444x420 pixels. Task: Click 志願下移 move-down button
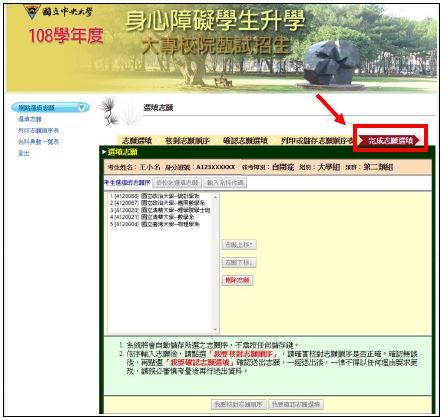[x=239, y=263]
